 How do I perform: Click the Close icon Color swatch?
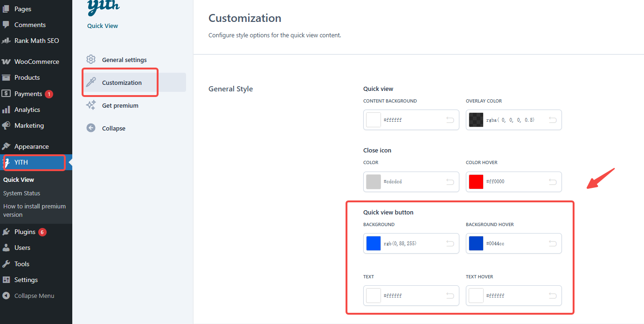(373, 182)
